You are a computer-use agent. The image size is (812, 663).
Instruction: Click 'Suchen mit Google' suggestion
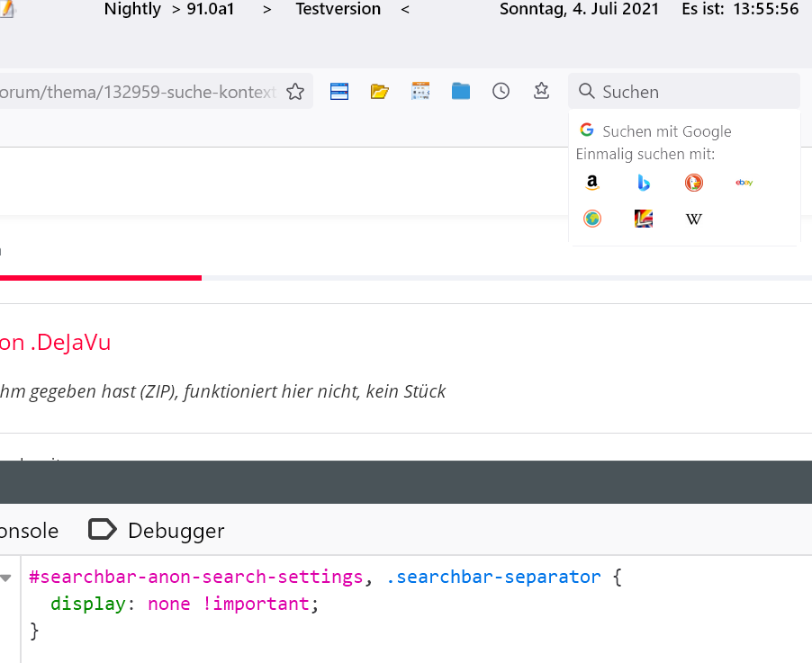[665, 131]
